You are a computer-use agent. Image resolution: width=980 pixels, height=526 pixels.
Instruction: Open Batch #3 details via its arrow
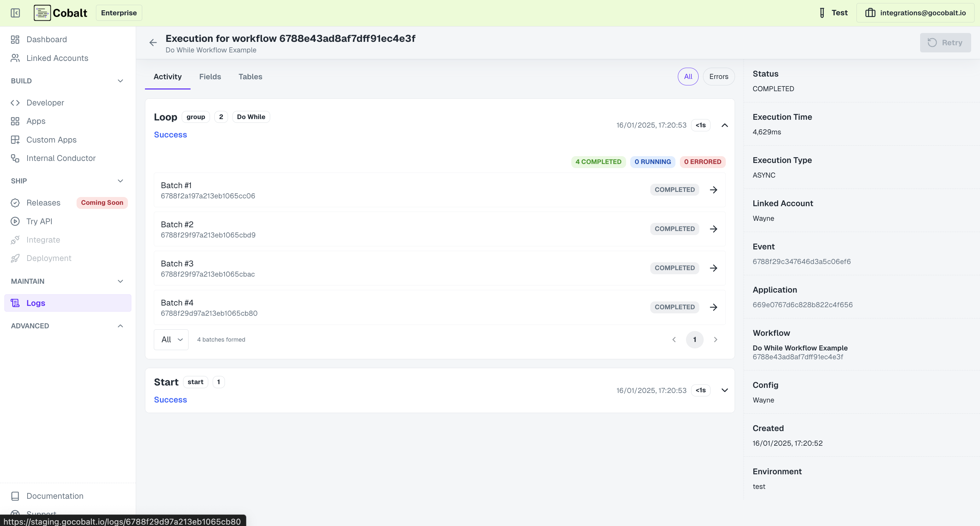click(714, 268)
